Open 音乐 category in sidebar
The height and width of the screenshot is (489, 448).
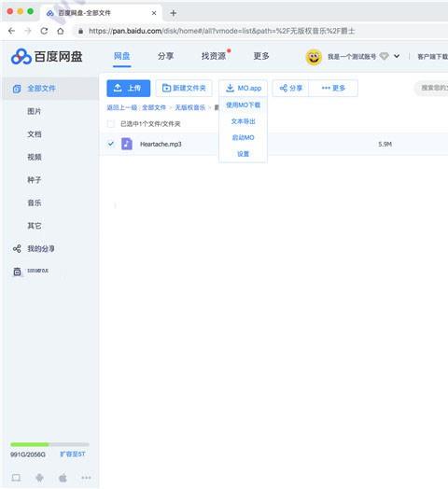(35, 203)
